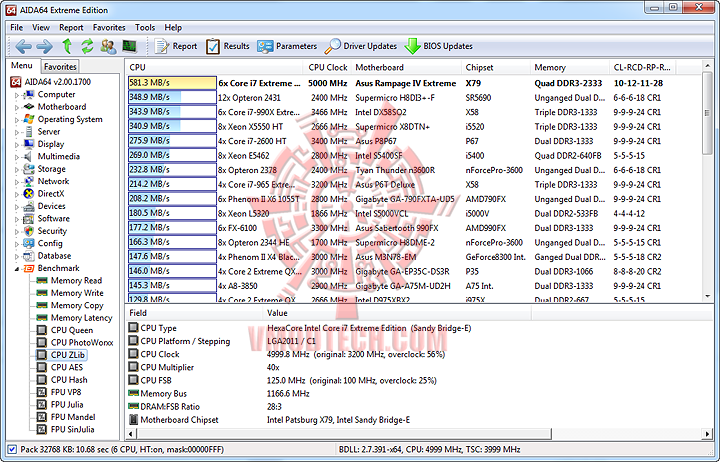Switch to the Favorites tab
The image size is (720, 462).
pos(60,67)
